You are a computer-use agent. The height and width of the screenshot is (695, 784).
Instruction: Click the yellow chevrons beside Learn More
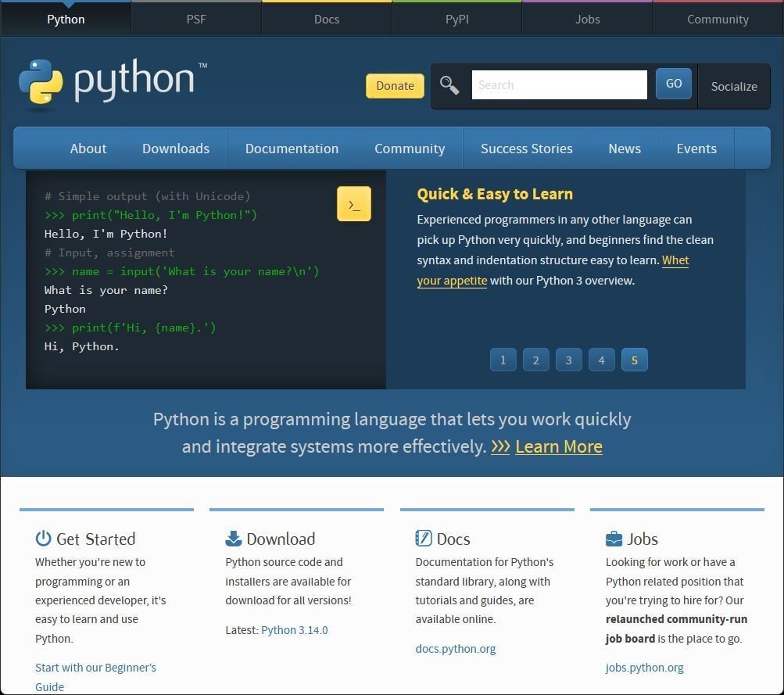tap(500, 446)
